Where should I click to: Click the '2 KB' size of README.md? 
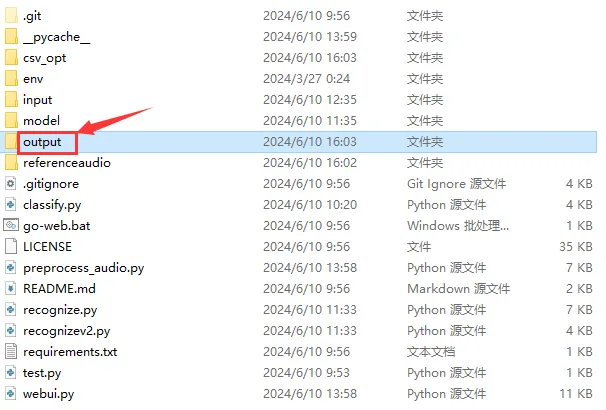(x=579, y=288)
